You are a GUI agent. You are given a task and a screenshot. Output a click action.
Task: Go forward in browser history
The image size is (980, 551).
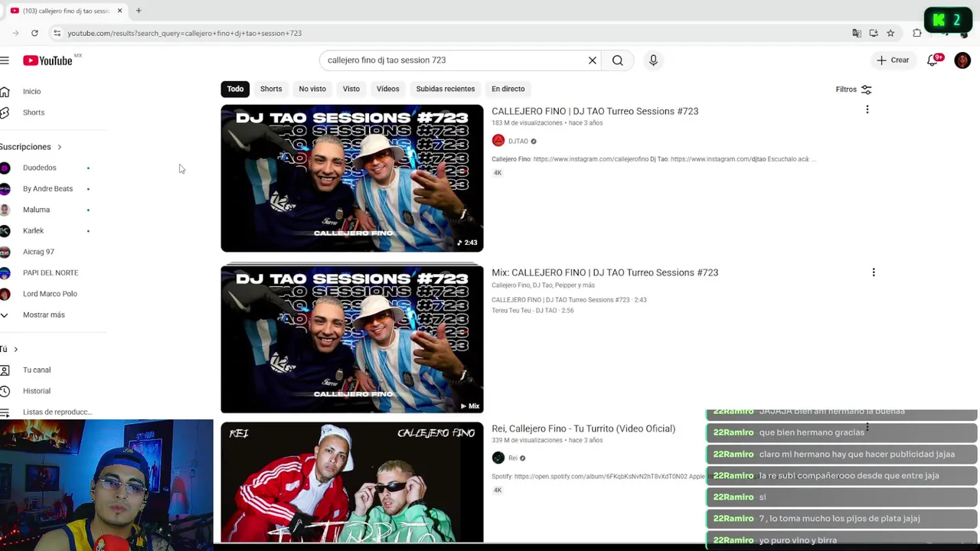[x=15, y=33]
